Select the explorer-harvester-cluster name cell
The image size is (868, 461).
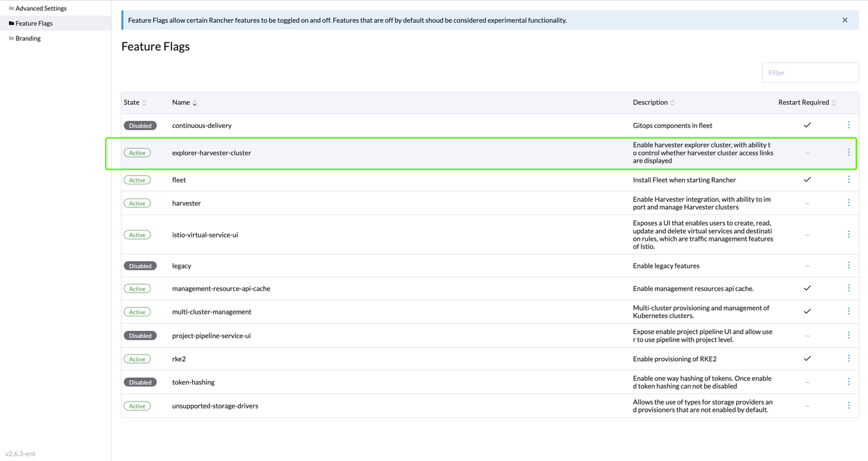[211, 153]
